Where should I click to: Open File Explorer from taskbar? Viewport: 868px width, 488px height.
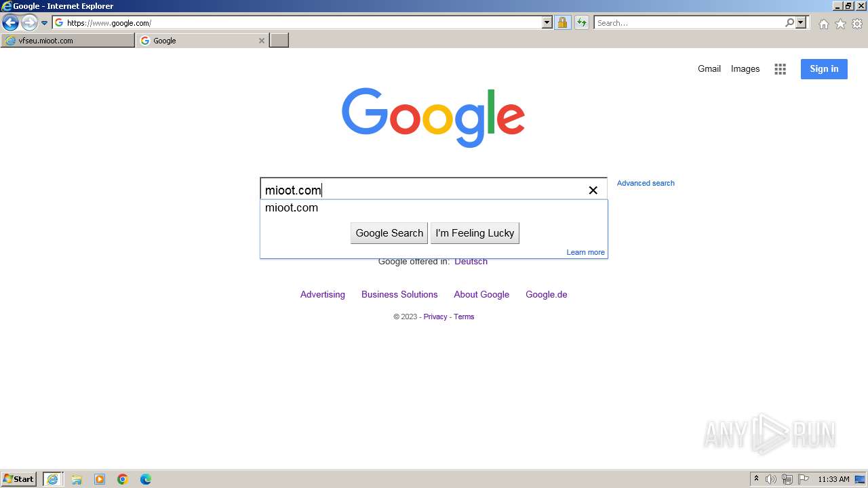click(77, 479)
